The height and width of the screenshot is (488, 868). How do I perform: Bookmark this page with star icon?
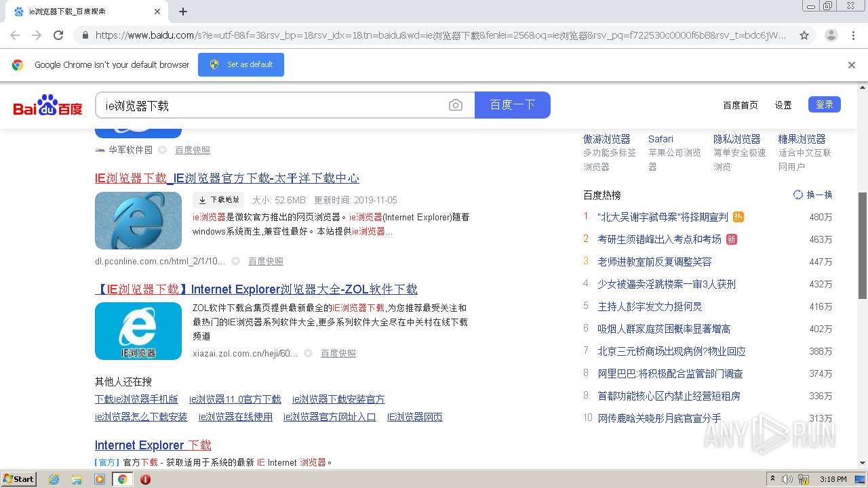coord(804,35)
